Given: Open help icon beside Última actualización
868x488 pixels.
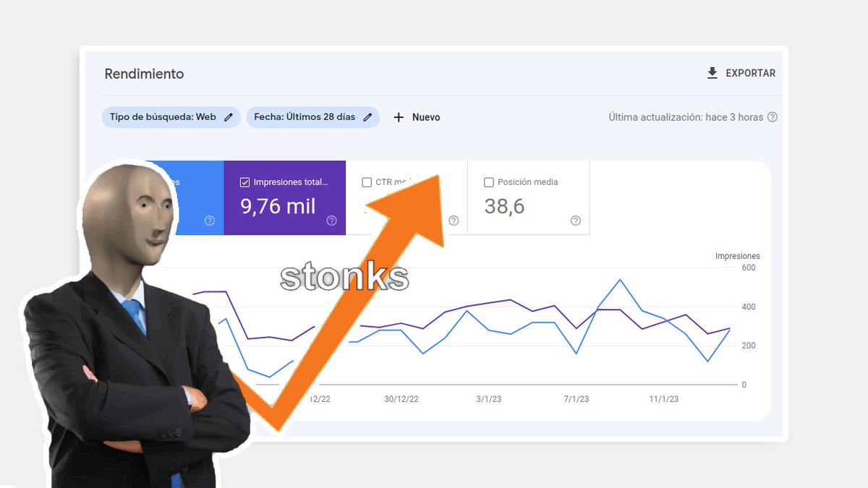Looking at the screenshot, I should tap(773, 117).
